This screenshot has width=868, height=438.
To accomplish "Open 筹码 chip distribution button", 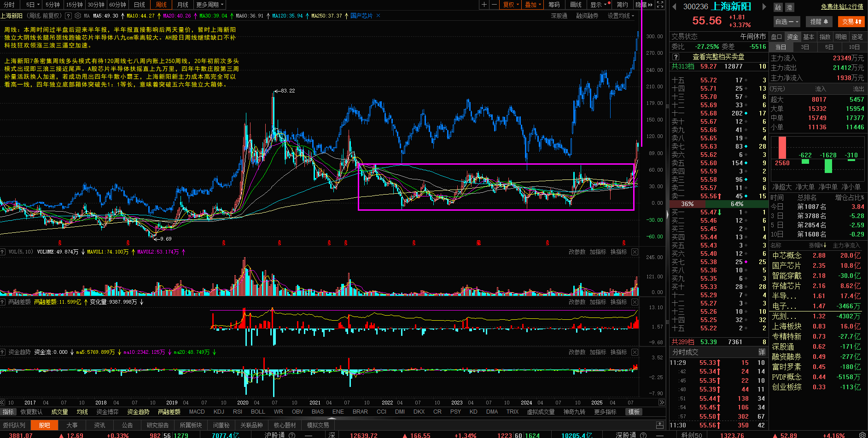I will pos(554,5).
